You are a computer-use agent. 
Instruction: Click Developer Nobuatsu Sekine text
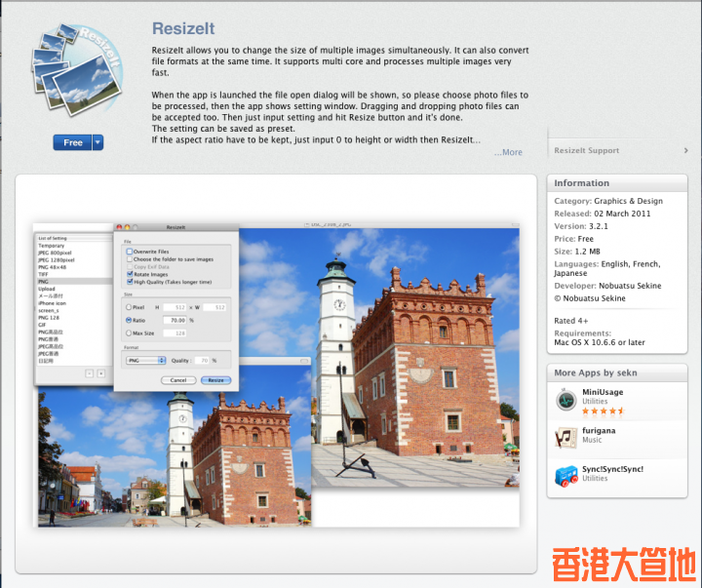coord(607,286)
